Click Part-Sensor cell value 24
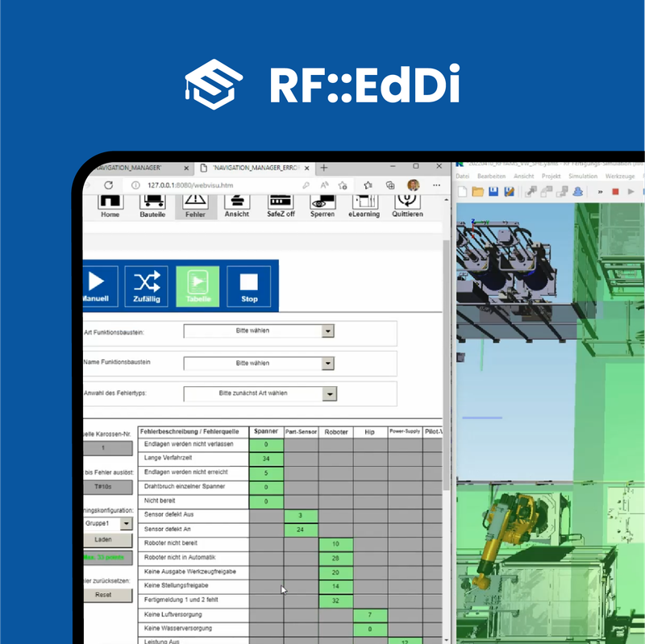645x644 pixels. point(301,530)
